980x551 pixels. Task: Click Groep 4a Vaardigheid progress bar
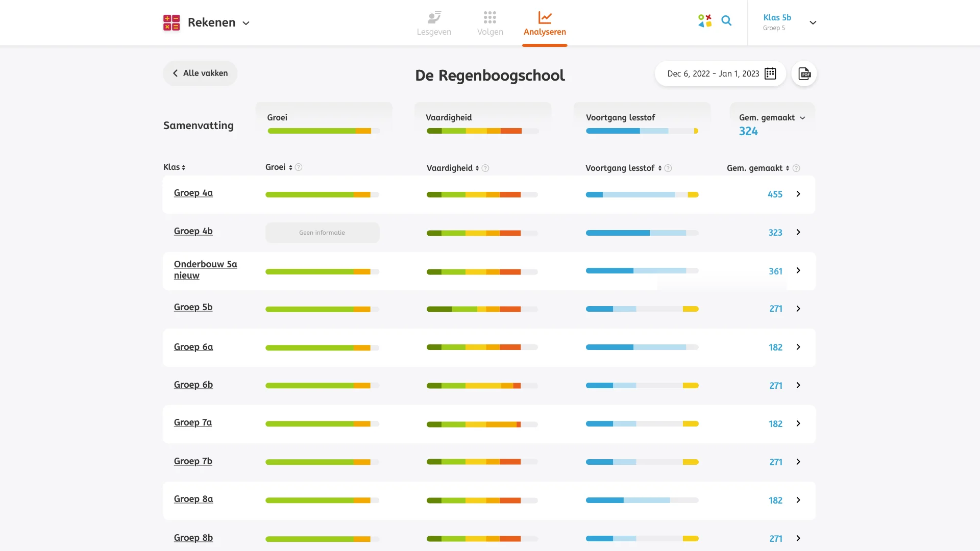[x=482, y=195]
